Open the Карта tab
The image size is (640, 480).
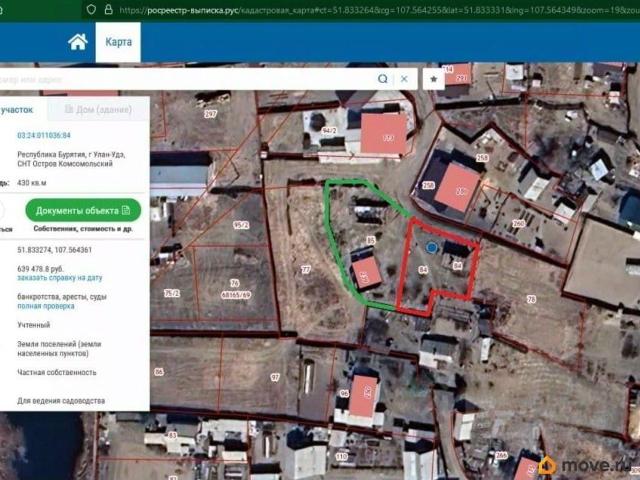[118, 42]
